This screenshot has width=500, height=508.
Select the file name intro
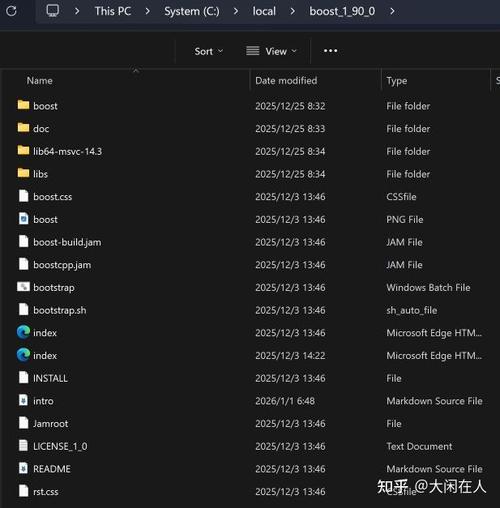[x=43, y=401]
